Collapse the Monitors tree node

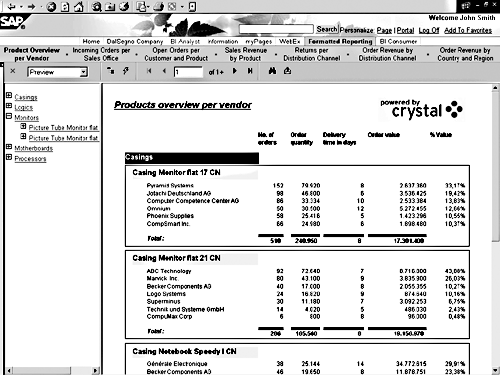tap(9, 116)
